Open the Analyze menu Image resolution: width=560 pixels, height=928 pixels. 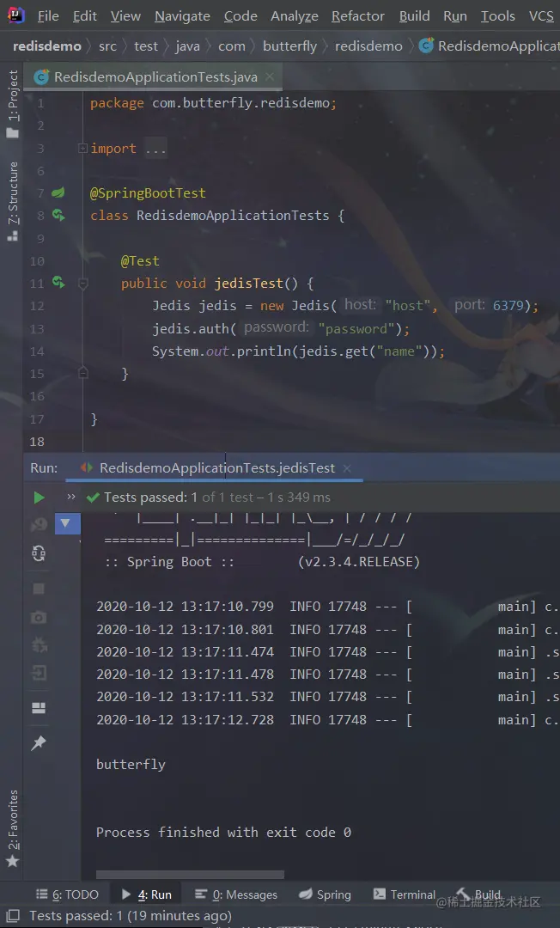(295, 16)
